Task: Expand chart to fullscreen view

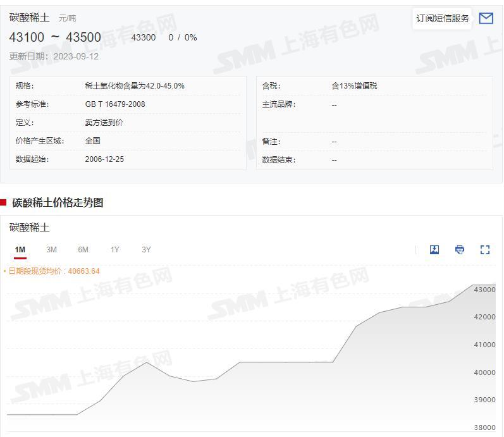Action: click(x=485, y=250)
